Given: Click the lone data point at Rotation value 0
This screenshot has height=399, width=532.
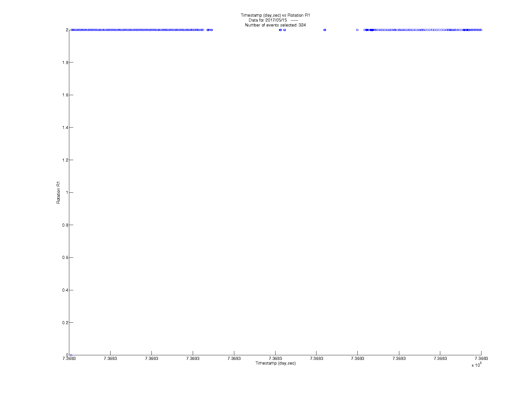Looking at the screenshot, I should (x=71, y=355).
